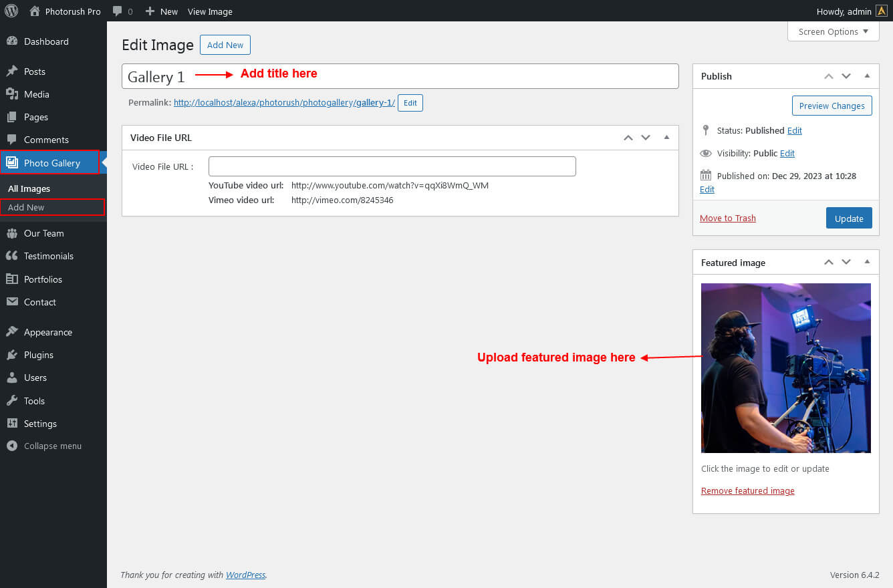
Task: Move Video File URL box down
Action: pyautogui.click(x=646, y=138)
